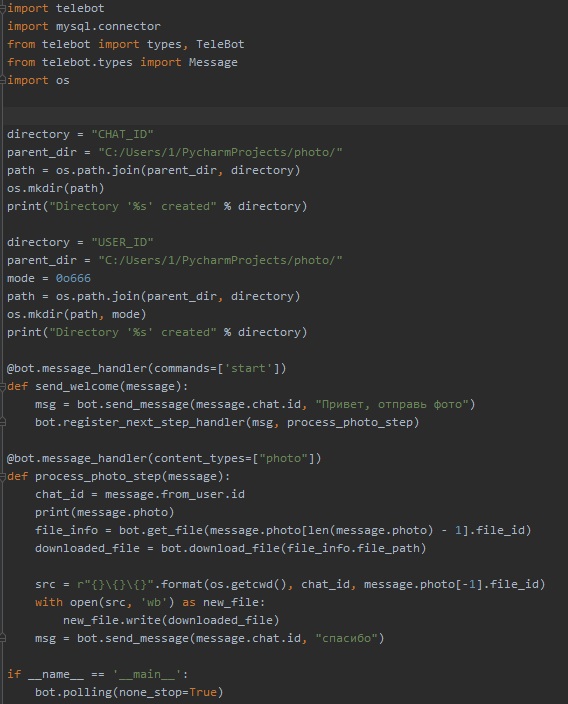This screenshot has width=568, height=704.
Task: Place cursor on the empty highlighted line
Action: [x=286, y=116]
